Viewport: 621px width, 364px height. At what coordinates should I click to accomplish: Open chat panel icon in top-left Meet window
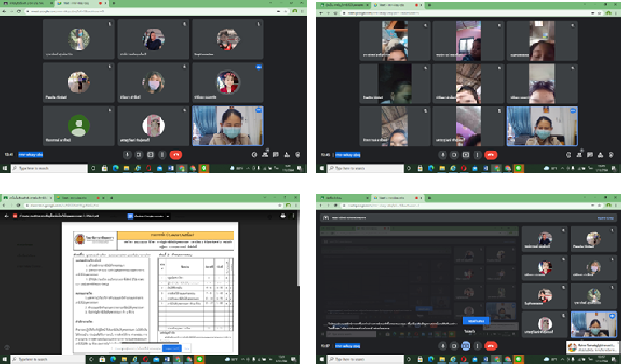point(276,154)
